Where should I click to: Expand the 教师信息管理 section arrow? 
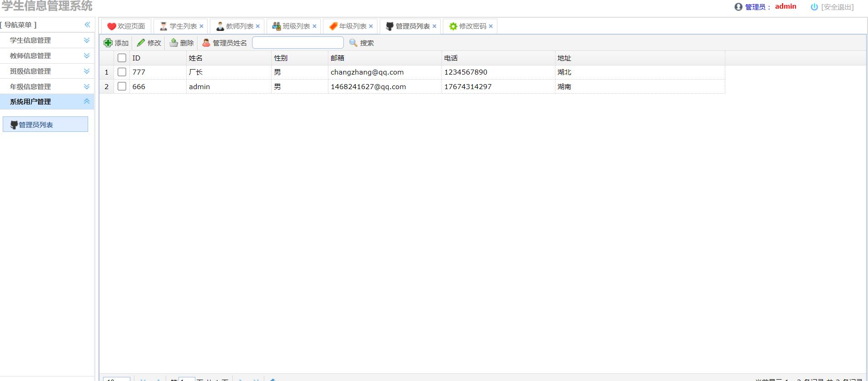tap(87, 56)
